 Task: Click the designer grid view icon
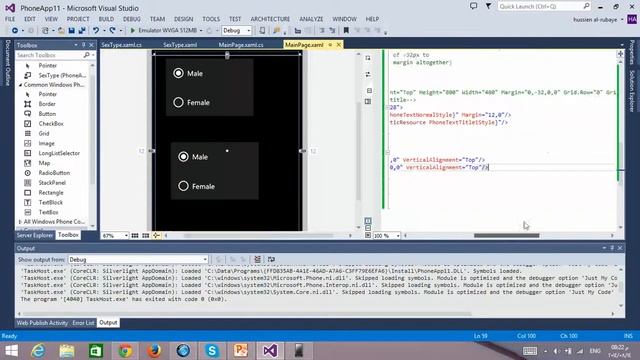click(135, 236)
